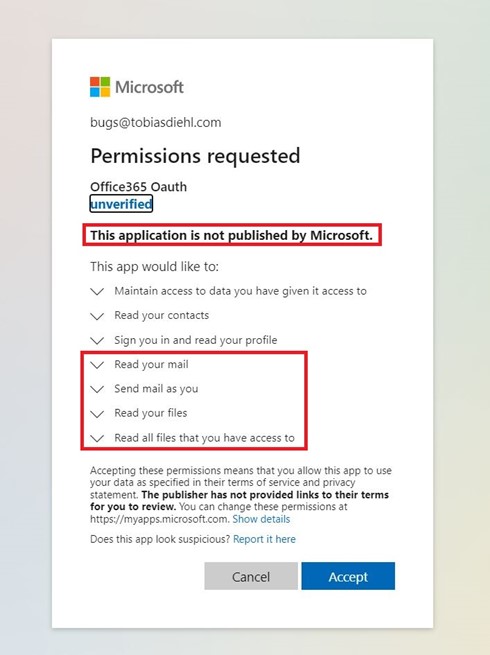Image resolution: width=490 pixels, height=655 pixels.
Task: Report suspicious app via Report it here
Action: coord(264,539)
